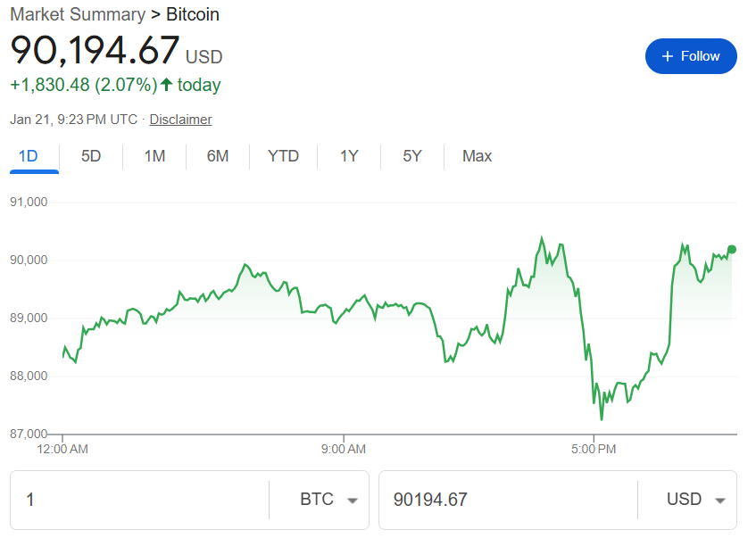The image size is (756, 538).
Task: Switch to the 5Y chart tab
Action: coord(411,156)
